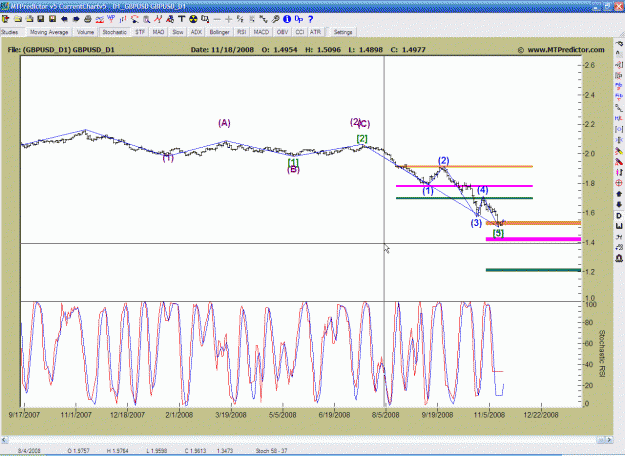Click left arrow of horizontal scrollbar
Image resolution: width=625 pixels, height=456 pixels.
[4, 440]
